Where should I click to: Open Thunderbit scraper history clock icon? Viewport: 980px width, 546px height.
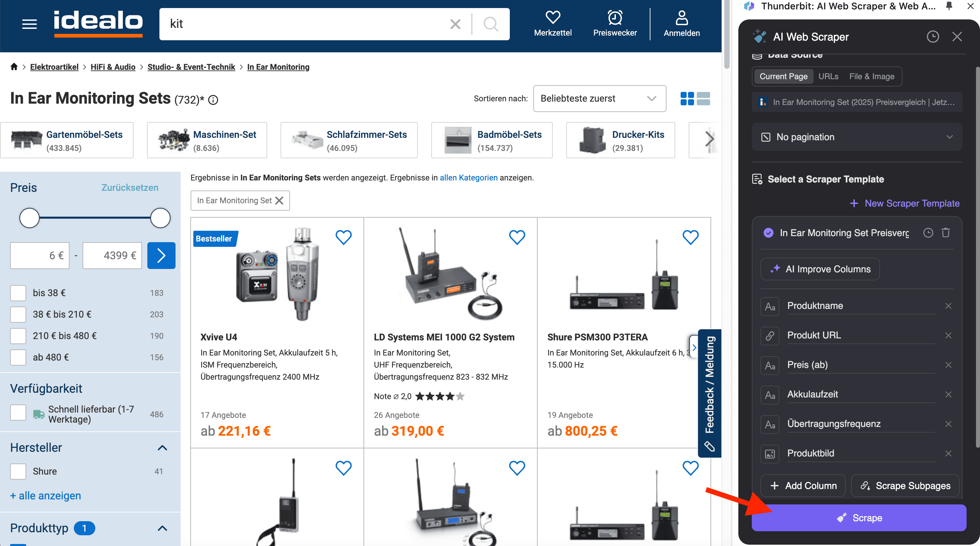(932, 37)
